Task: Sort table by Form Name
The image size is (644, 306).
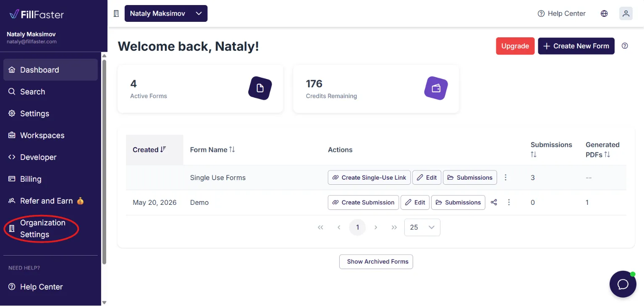Action: (212, 150)
